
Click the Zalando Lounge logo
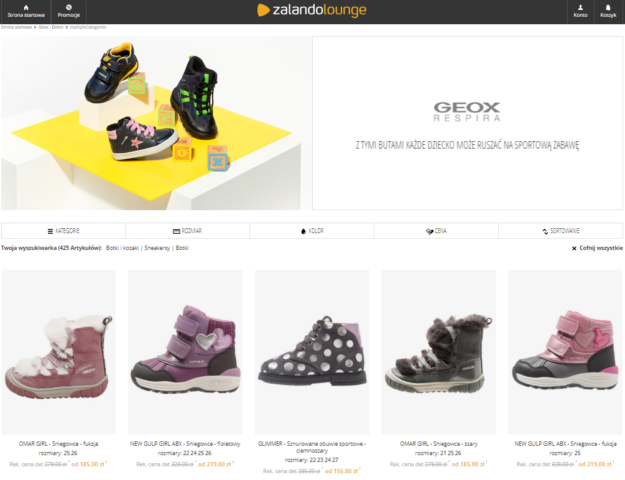[x=312, y=10]
